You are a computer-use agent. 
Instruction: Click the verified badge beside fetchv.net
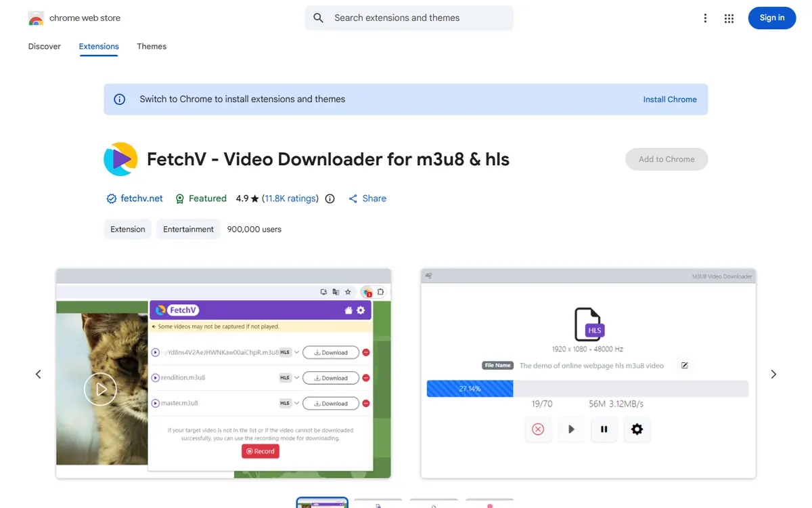[112, 199]
